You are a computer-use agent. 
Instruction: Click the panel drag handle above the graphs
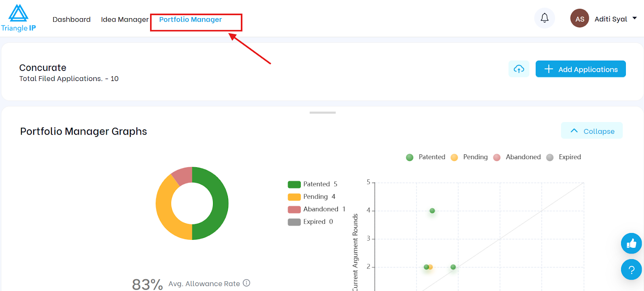pyautogui.click(x=322, y=113)
